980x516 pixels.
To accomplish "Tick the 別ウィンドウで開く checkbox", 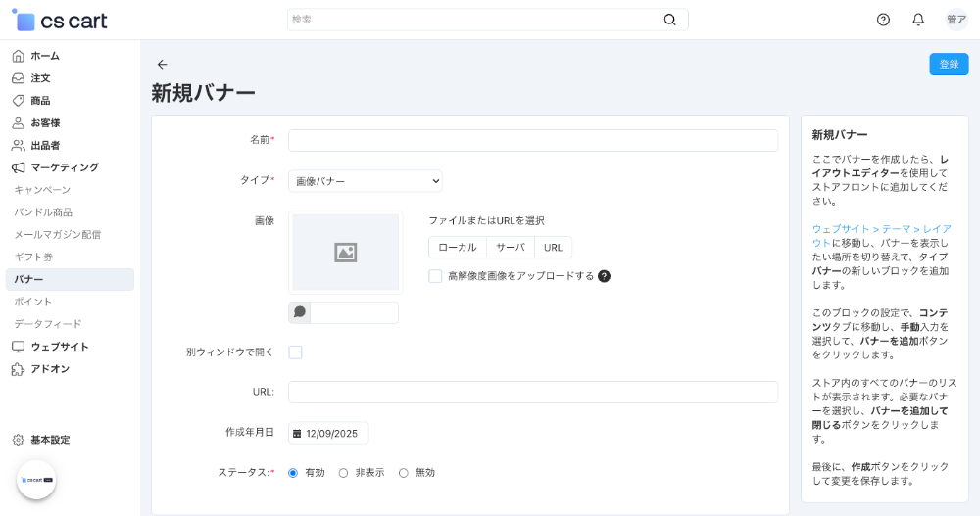I will coord(296,352).
